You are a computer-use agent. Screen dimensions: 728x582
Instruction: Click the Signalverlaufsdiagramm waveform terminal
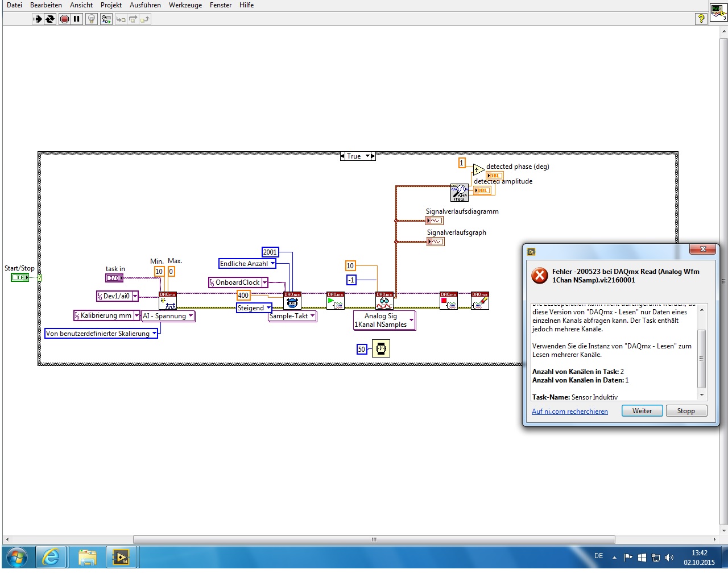(435, 221)
